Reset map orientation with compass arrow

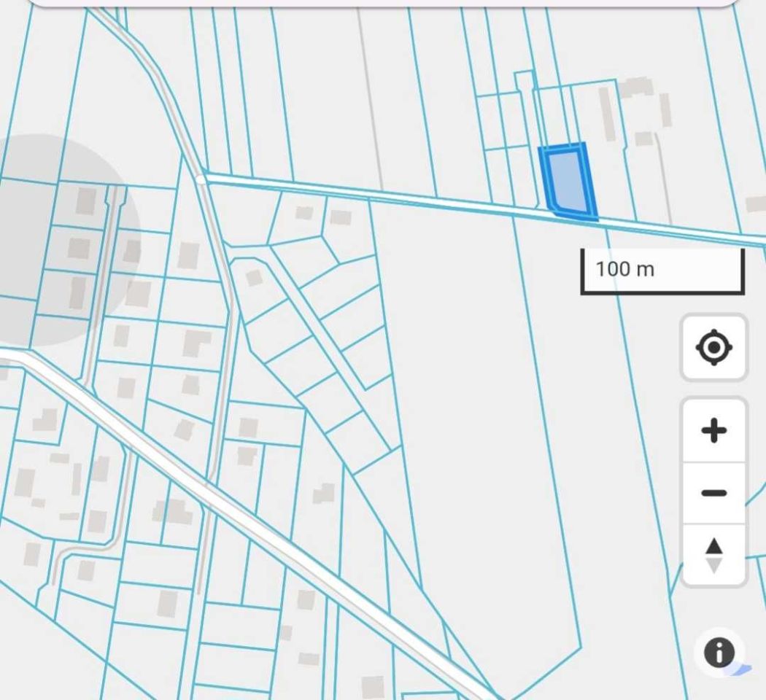pyautogui.click(x=713, y=556)
